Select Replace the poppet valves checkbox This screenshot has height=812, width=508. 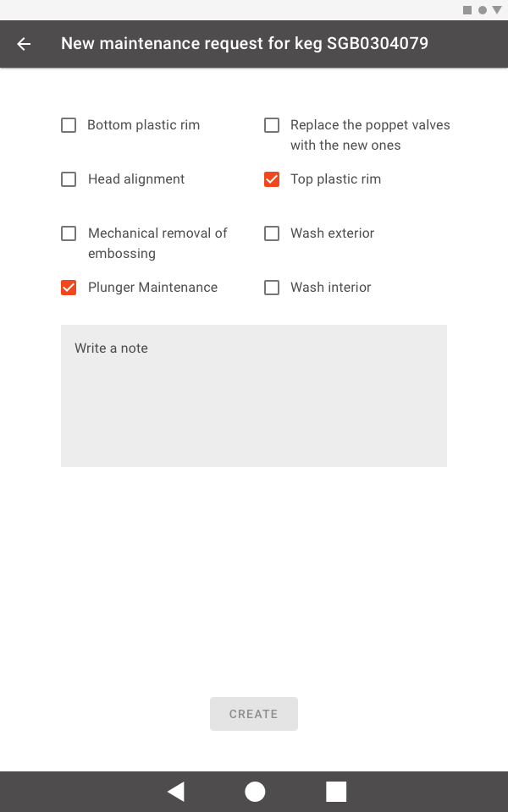click(272, 125)
